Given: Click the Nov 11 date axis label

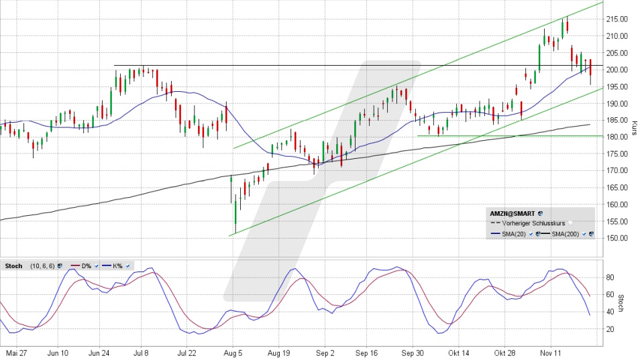Looking at the screenshot, I should 550,353.
